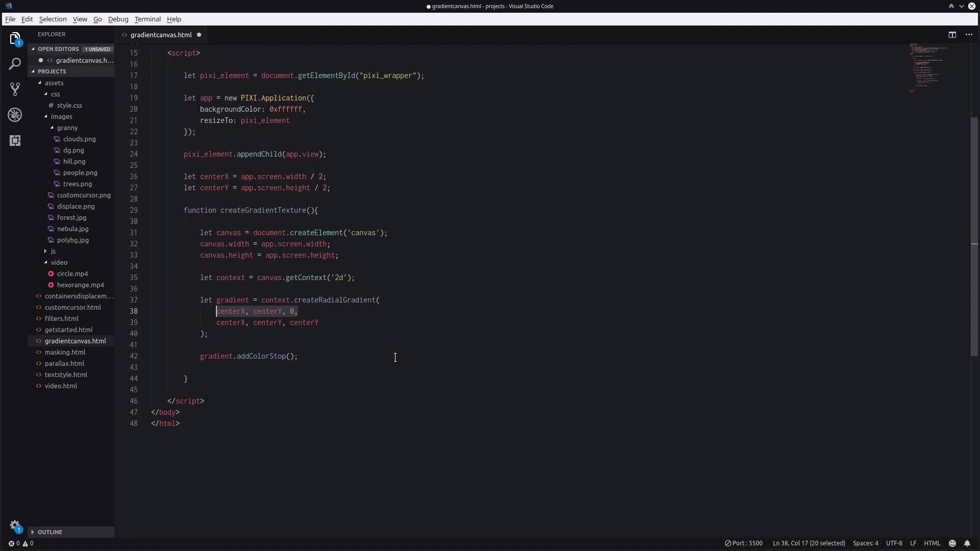This screenshot has height=551, width=980.
Task: Click the Ln 38, Col 17 status entry
Action: 808,543
